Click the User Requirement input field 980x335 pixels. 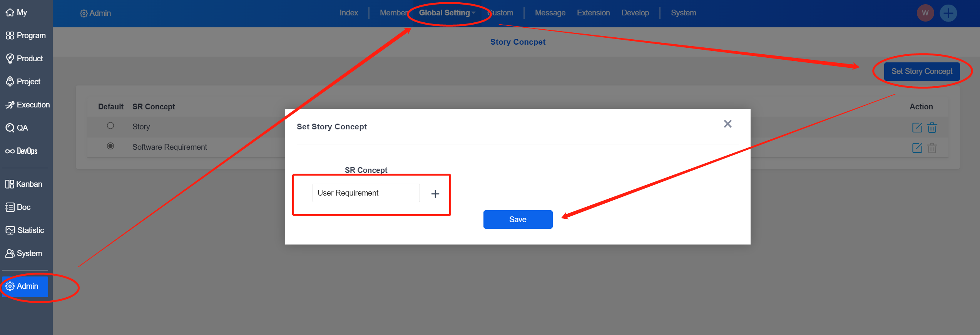pos(366,193)
